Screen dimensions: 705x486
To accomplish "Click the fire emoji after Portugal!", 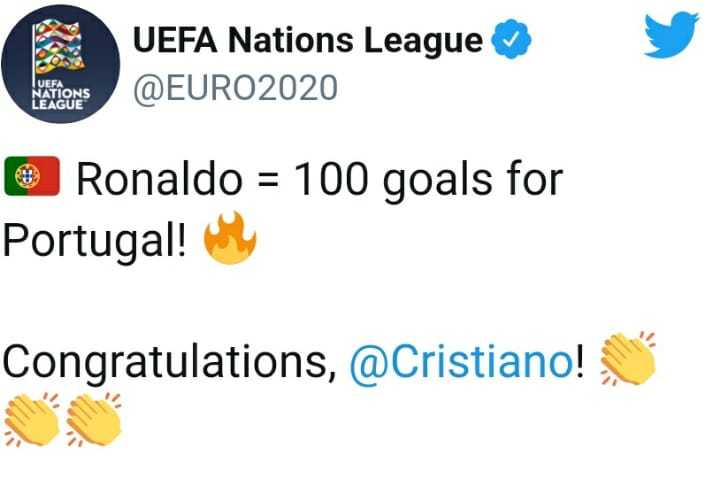I will (x=230, y=237).
